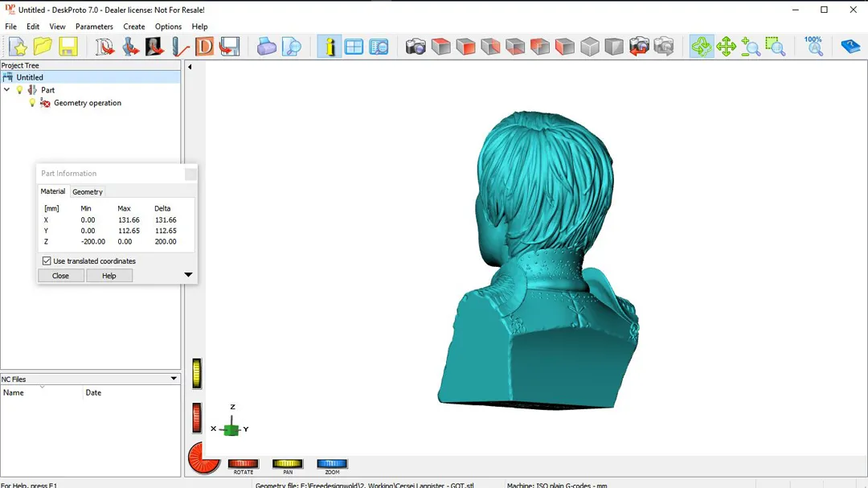Click the red ROTATE thumbwheel
The image size is (868, 488).
(243, 464)
